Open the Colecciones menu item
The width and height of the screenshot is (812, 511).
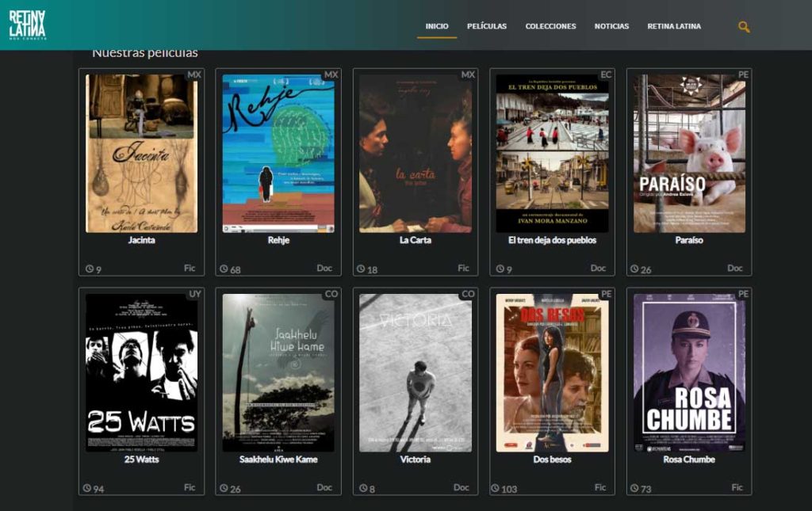click(x=550, y=26)
